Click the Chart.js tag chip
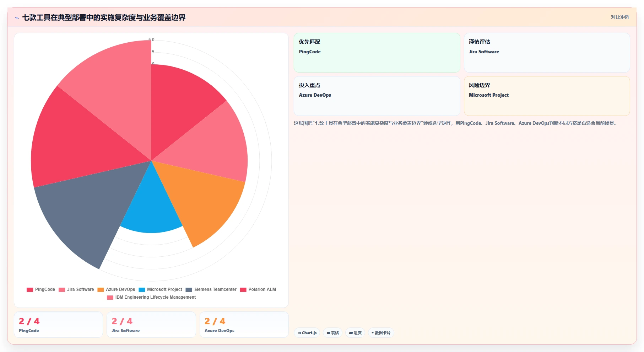The image size is (644, 352). tap(307, 333)
